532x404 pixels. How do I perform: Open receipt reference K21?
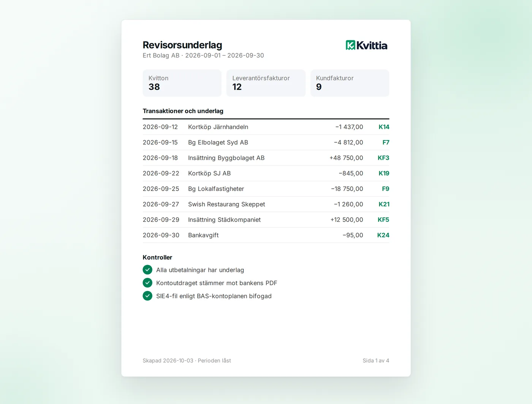(x=384, y=204)
